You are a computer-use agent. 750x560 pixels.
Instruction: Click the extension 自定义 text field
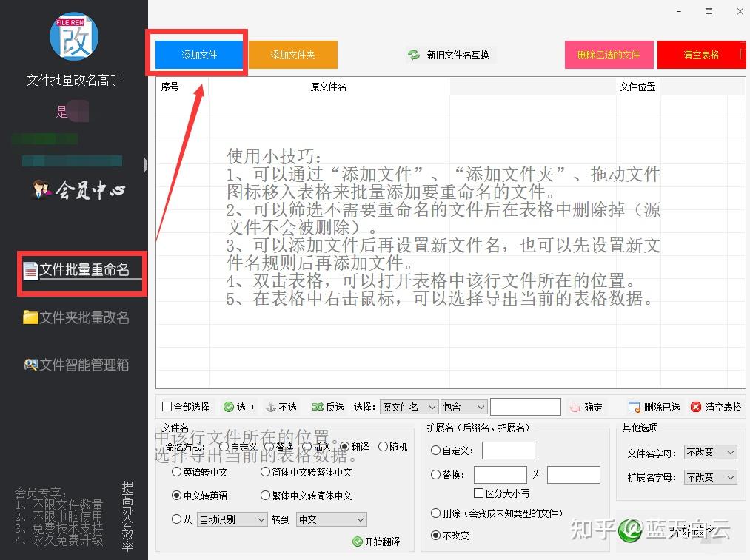click(509, 451)
